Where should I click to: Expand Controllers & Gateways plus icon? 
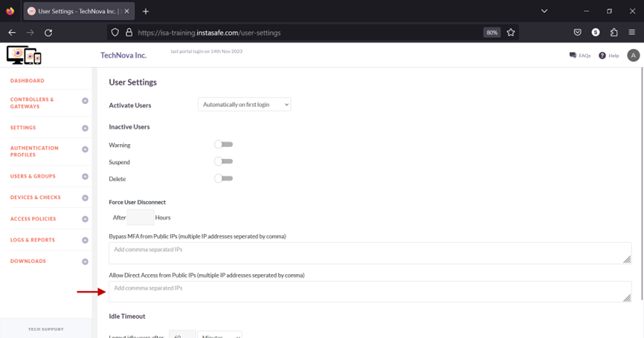pyautogui.click(x=85, y=101)
